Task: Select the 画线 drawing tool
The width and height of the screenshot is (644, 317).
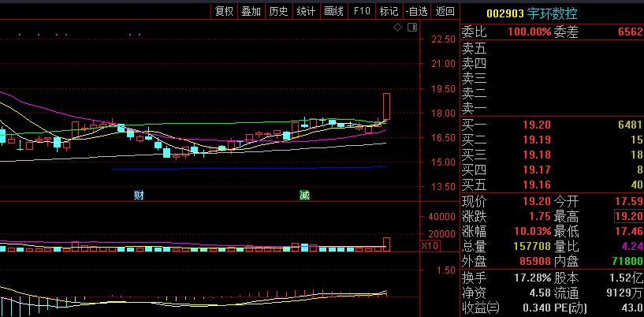Action: [x=333, y=11]
